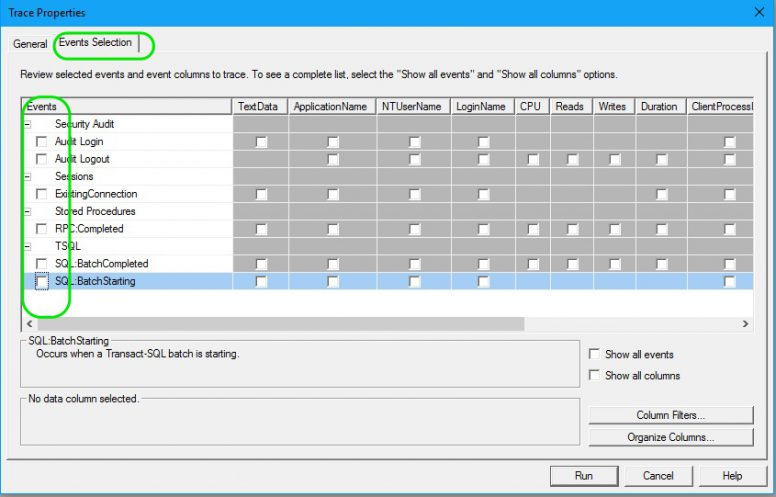Check TextData for Audit Login row
This screenshot has width=776, height=497.
tap(261, 142)
